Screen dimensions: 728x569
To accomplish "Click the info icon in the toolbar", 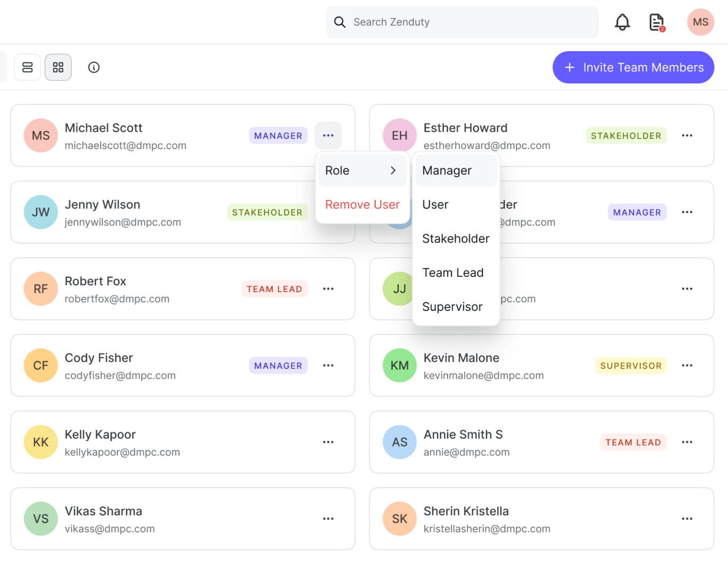I will (94, 67).
